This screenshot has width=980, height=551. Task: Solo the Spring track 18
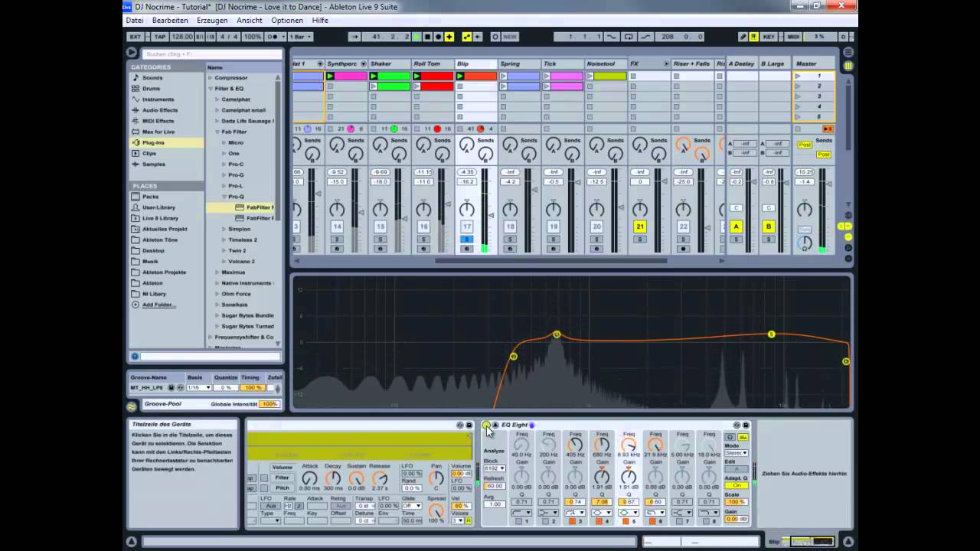tap(510, 240)
